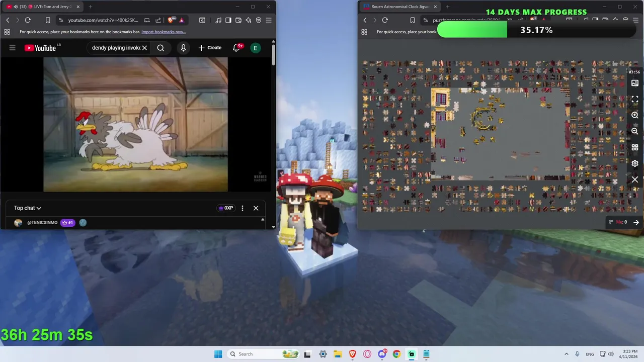Go to YouTube home via logo
The height and width of the screenshot is (362, 644).
point(41,48)
